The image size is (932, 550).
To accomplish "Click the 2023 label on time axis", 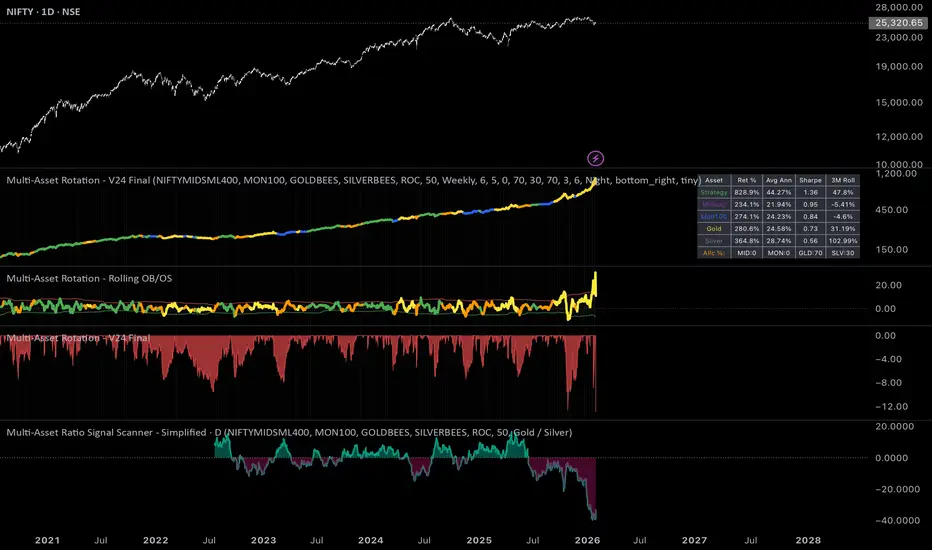I will point(263,540).
